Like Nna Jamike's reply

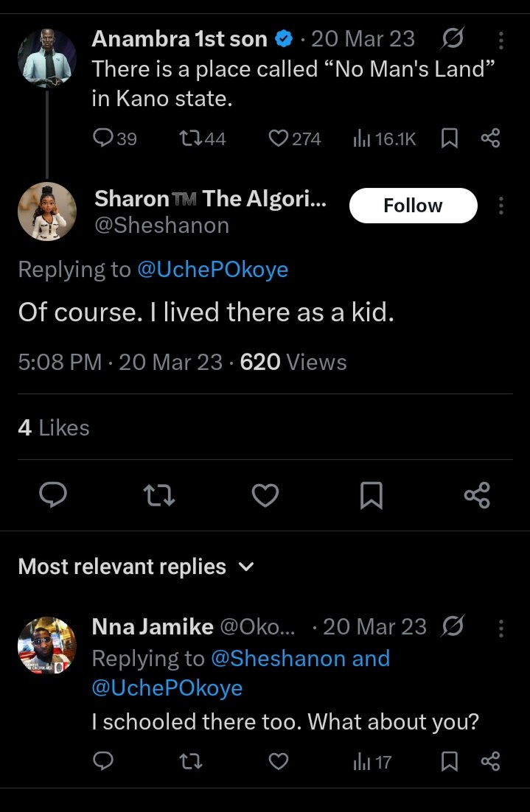click(x=278, y=761)
